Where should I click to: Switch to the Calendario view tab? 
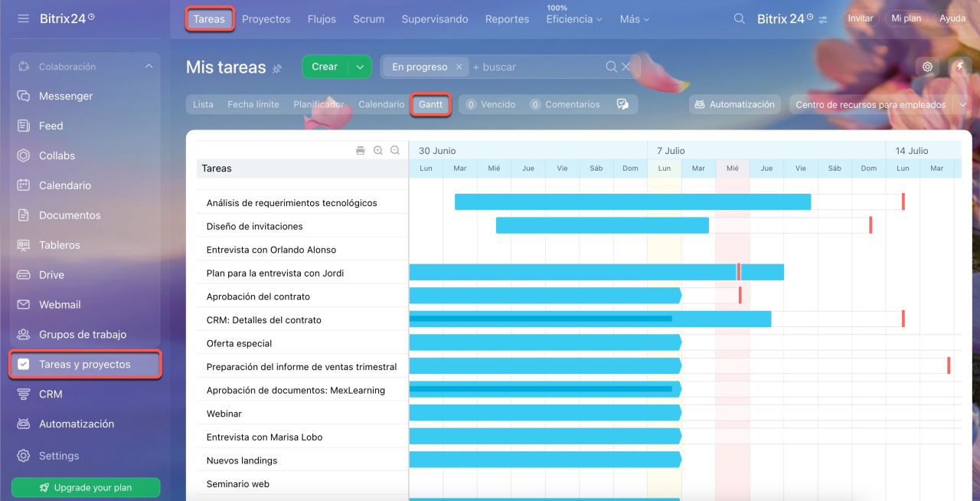pyautogui.click(x=381, y=104)
